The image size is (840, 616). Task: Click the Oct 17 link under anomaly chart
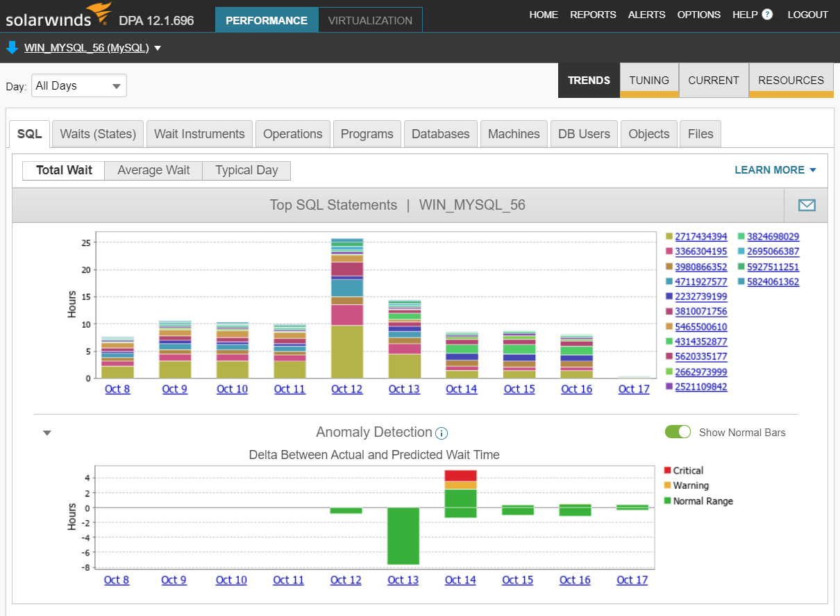(x=632, y=580)
